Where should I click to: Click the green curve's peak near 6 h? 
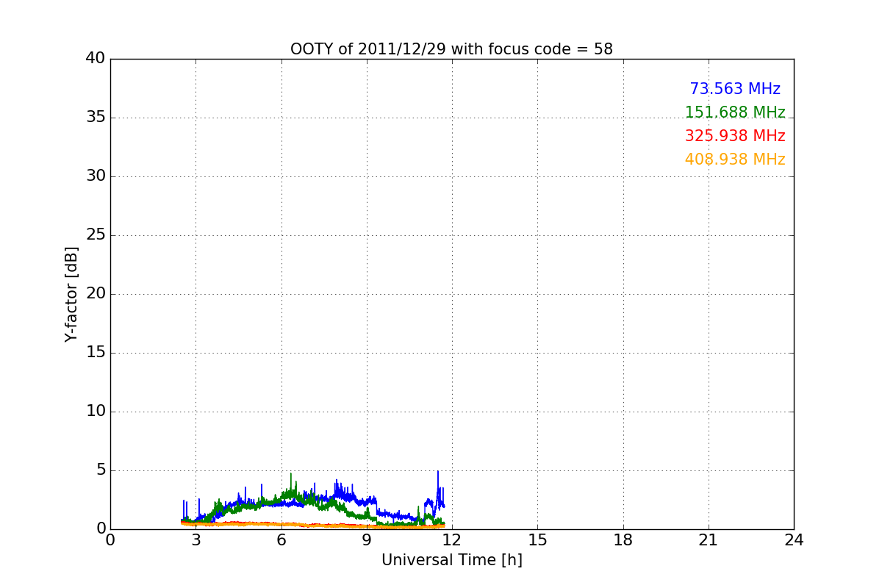[291, 475]
